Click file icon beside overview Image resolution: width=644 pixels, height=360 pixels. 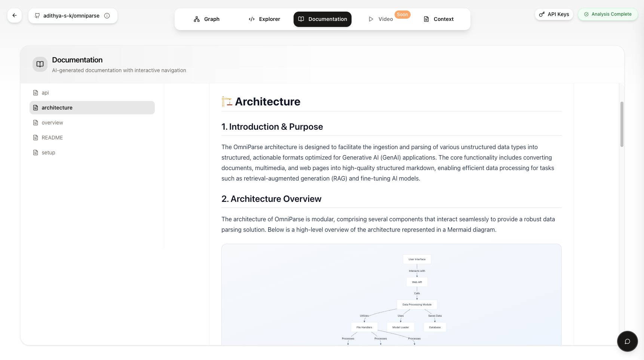click(36, 123)
